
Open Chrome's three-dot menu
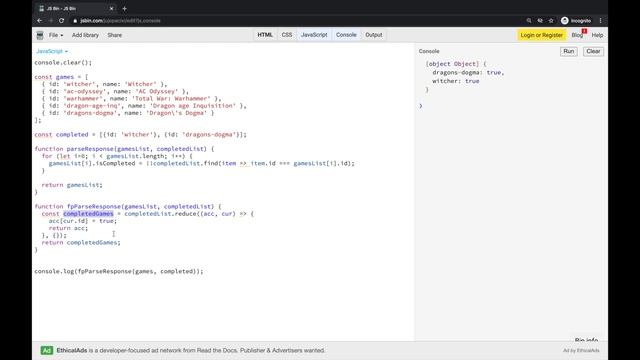[600, 20]
